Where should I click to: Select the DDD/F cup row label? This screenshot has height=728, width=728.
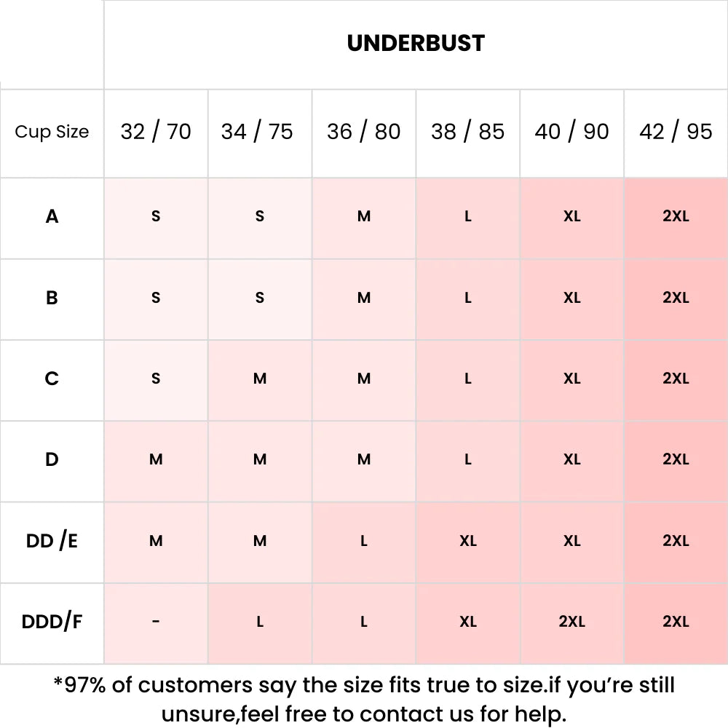(52, 622)
